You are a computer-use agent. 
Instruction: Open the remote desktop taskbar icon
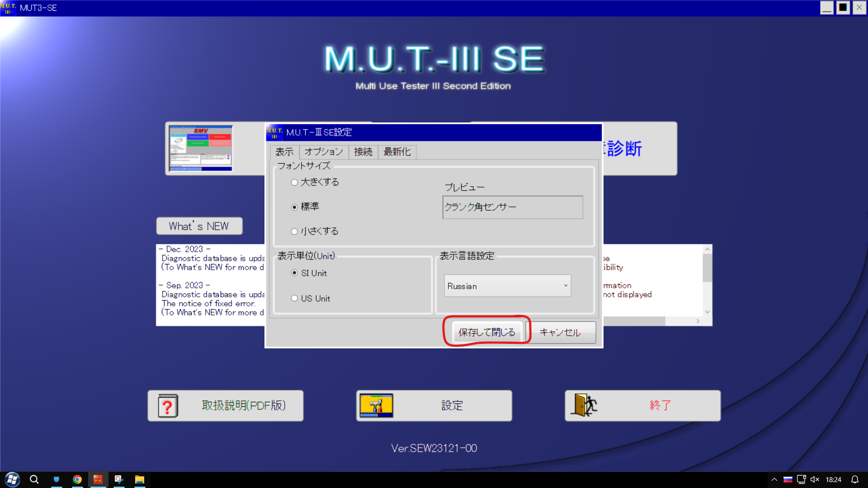tap(119, 479)
